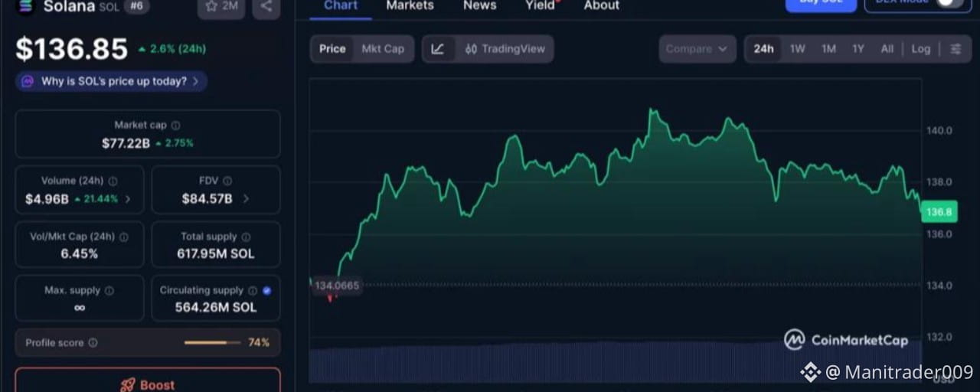980x392 pixels.
Task: Click the $84.57B FDV value
Action: point(207,199)
